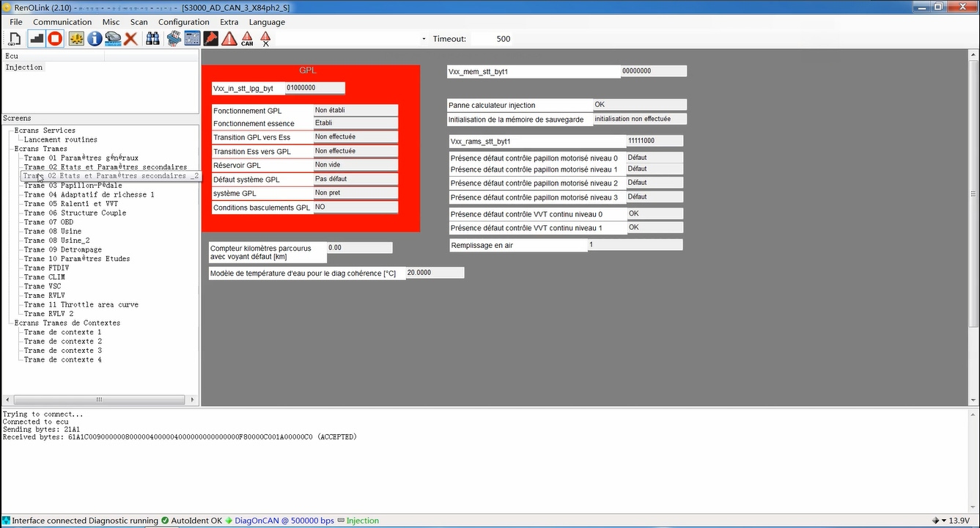
Task: Click the Screens tree horizontal scrollbar
Action: [100, 400]
